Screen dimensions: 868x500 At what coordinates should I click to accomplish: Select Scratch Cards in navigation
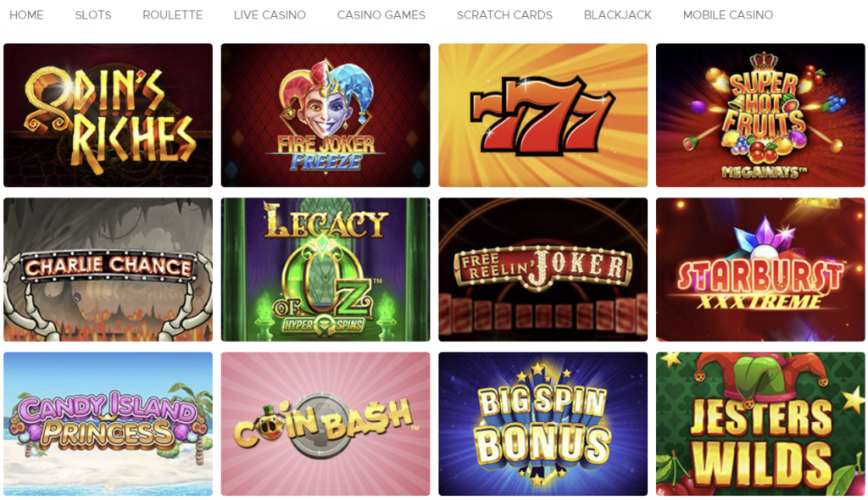click(504, 15)
